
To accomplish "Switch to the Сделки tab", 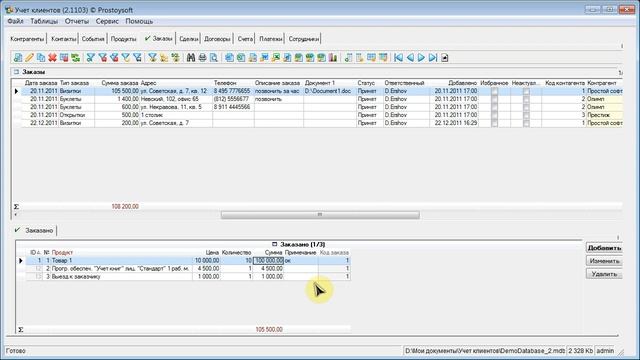I will [x=189, y=39].
